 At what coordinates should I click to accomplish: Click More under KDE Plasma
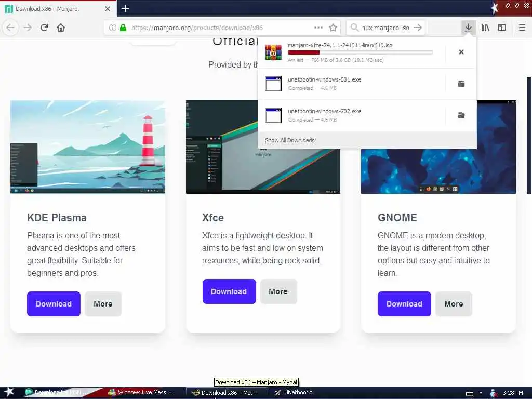tap(103, 303)
